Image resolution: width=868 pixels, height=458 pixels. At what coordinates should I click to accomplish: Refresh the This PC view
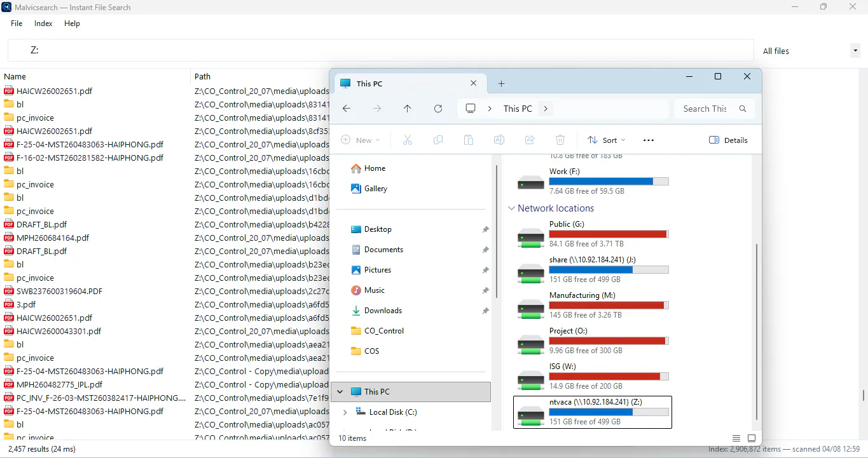coord(438,109)
